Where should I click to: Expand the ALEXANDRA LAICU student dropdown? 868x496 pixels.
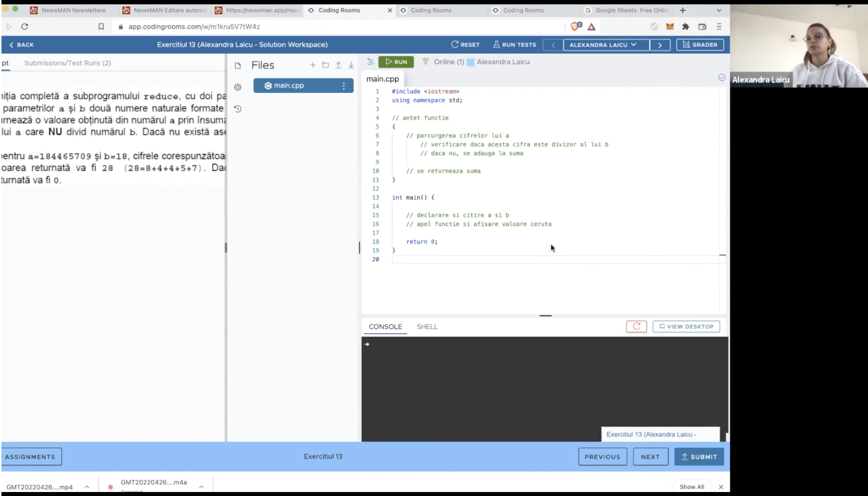pyautogui.click(x=606, y=45)
